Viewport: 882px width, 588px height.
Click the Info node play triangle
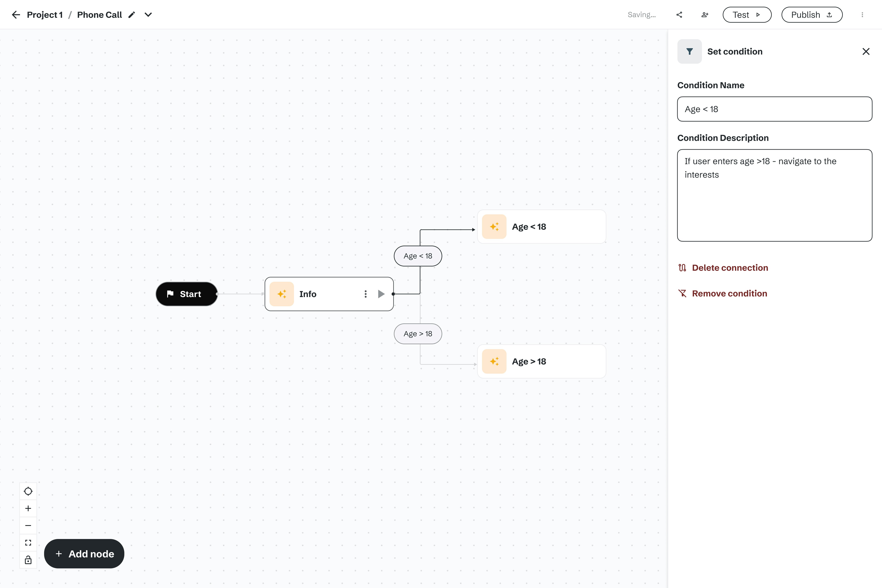coord(381,294)
